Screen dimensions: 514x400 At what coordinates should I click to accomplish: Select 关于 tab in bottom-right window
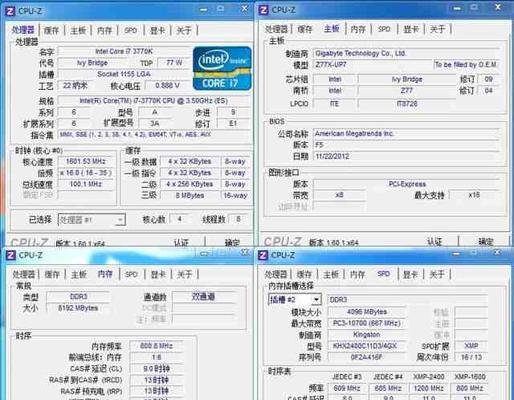pos(437,275)
